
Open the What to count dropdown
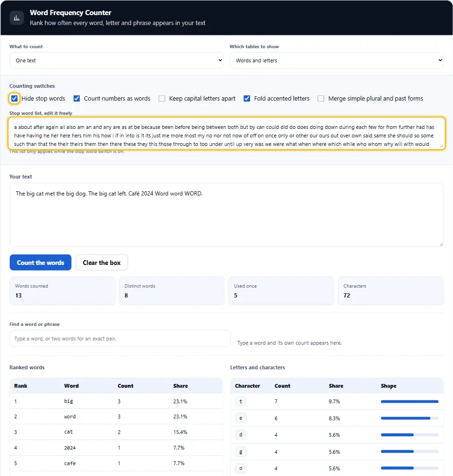(x=117, y=60)
